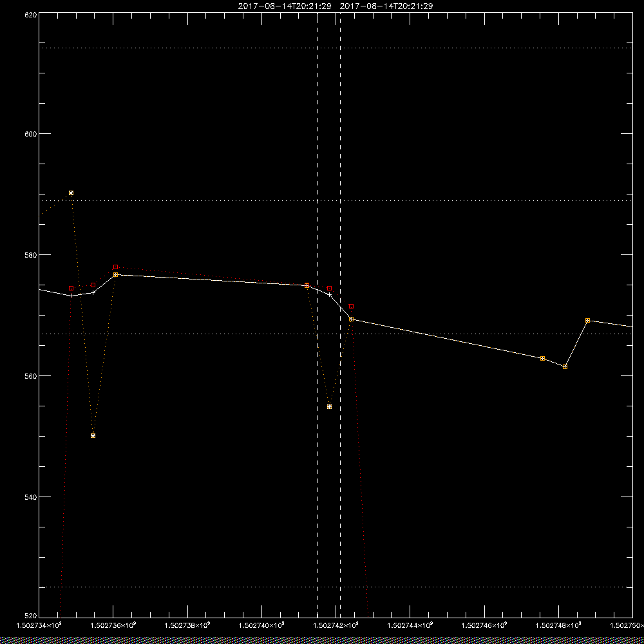Click the y-axis label 600

point(31,134)
